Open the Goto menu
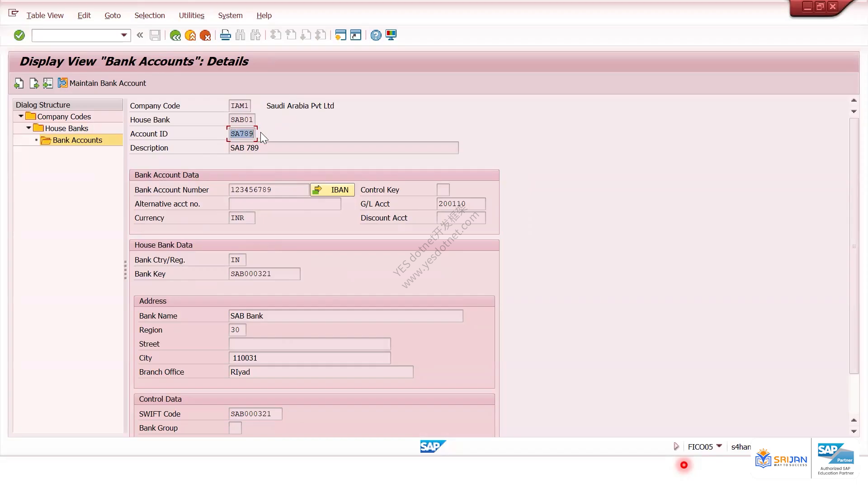The width and height of the screenshot is (868, 488). (113, 15)
